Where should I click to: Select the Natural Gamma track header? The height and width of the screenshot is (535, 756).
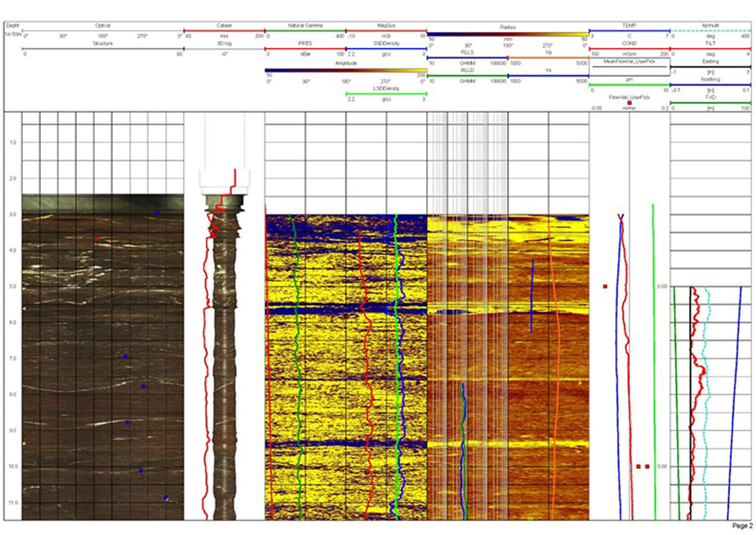coord(305,25)
